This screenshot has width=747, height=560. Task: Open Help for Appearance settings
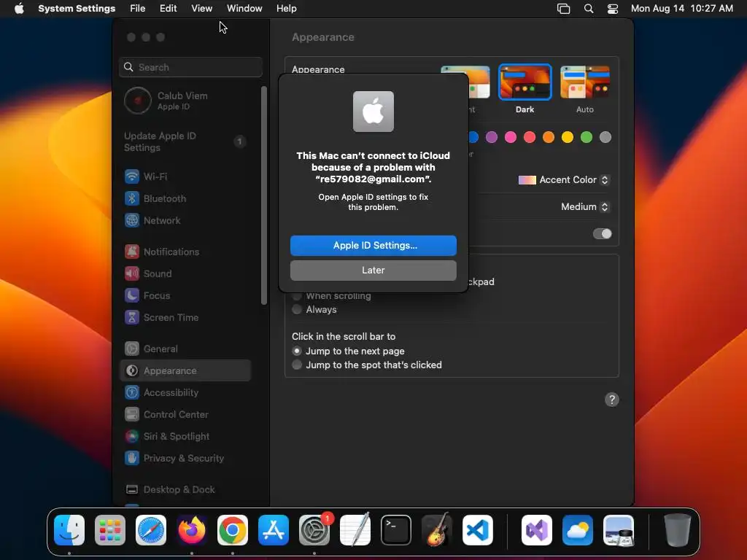(x=612, y=400)
